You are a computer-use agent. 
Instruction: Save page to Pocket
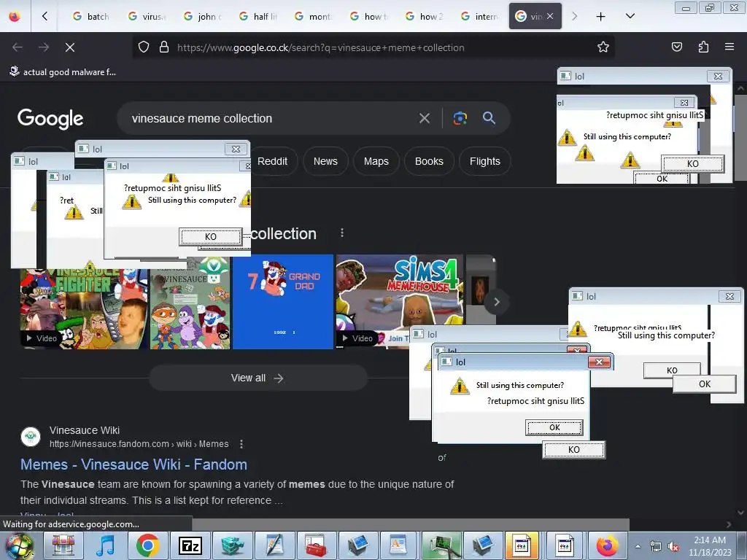pos(677,47)
